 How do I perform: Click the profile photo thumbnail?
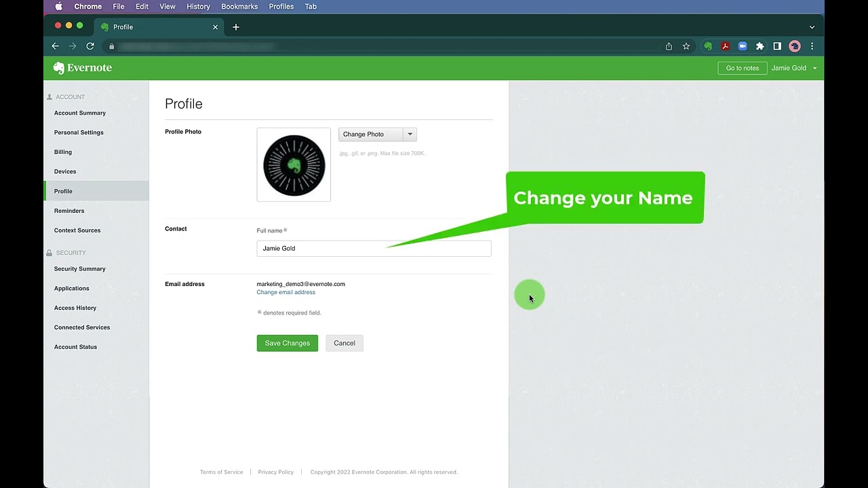[294, 165]
